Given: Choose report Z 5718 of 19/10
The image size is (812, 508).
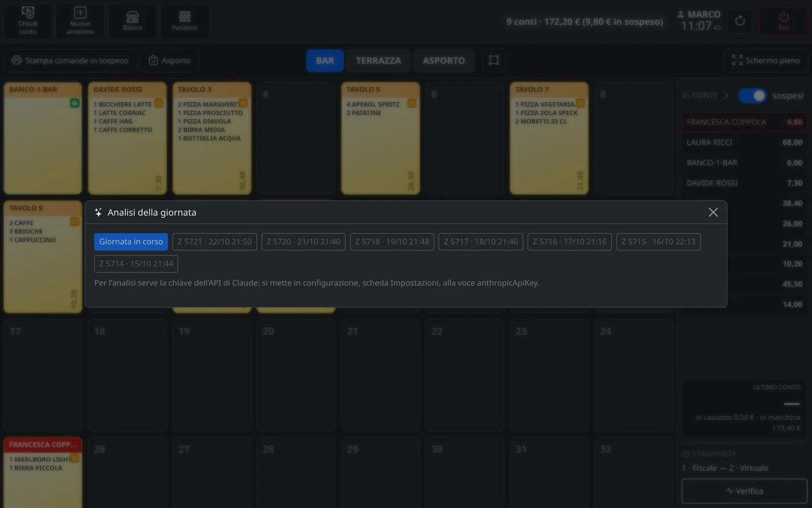Looking at the screenshot, I should pyautogui.click(x=392, y=242).
